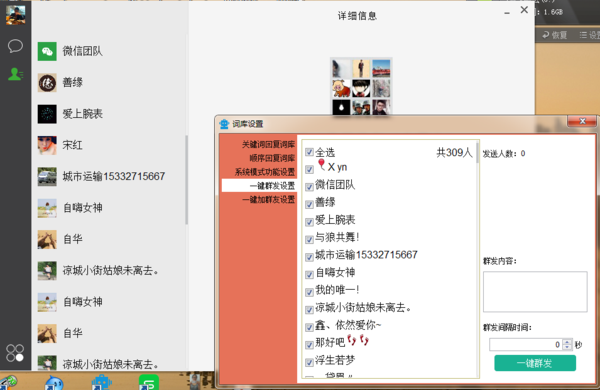
Task: Open the green taskbar icon
Action: pos(148,382)
